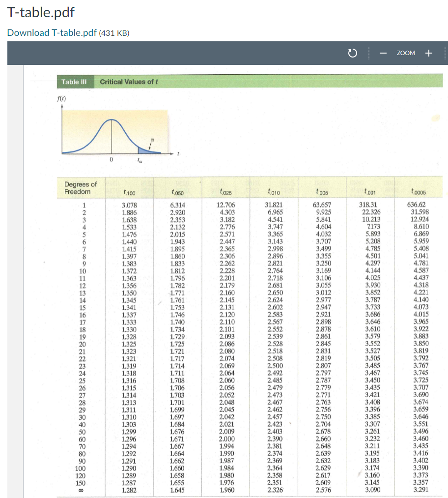Click the value 3.078 in row 1
This screenshot has height=498, width=448.
click(130, 205)
